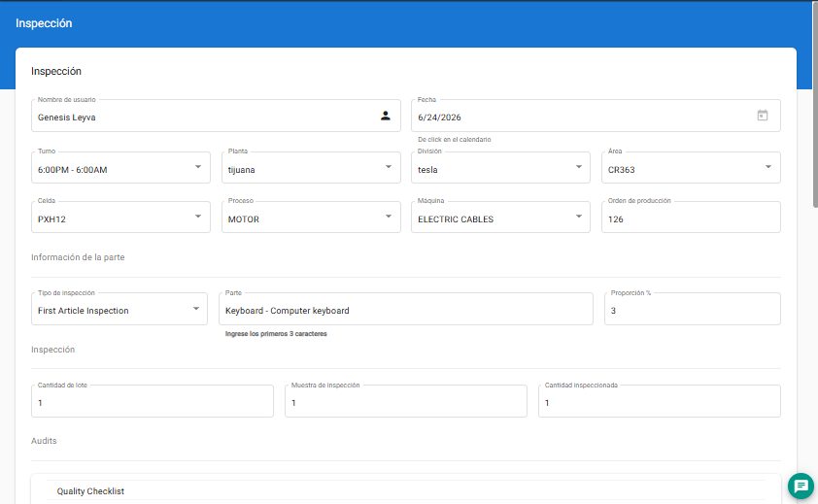Click the 'De click en el calendario' hint
The image size is (818, 504).
[x=455, y=140]
